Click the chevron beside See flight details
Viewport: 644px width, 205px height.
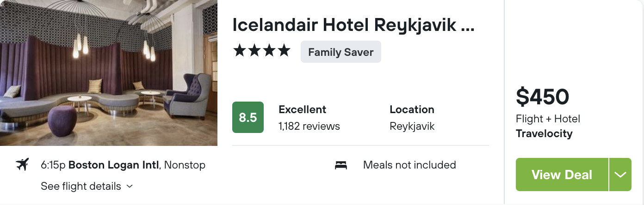pos(130,187)
